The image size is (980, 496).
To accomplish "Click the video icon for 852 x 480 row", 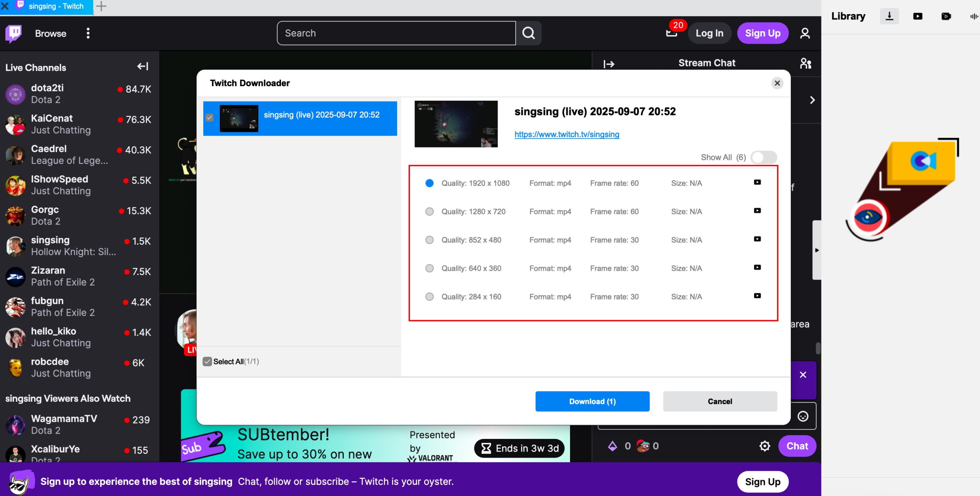I will pyautogui.click(x=757, y=239).
